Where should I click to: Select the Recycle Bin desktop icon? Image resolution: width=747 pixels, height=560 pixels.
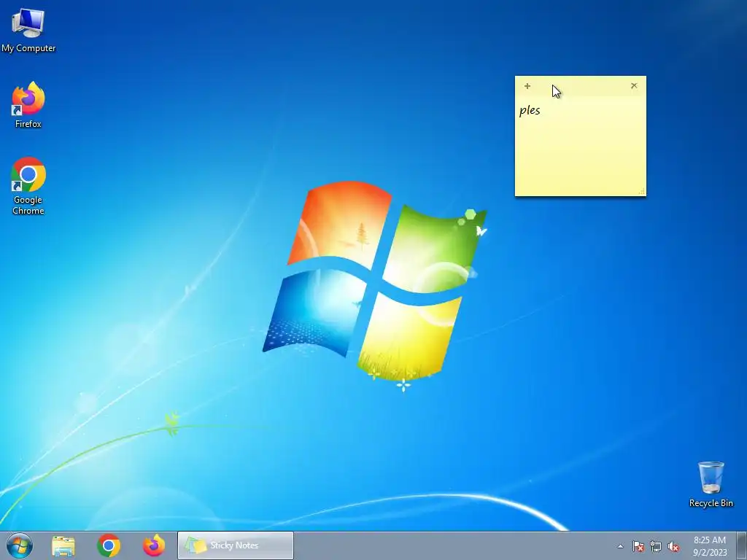click(711, 484)
